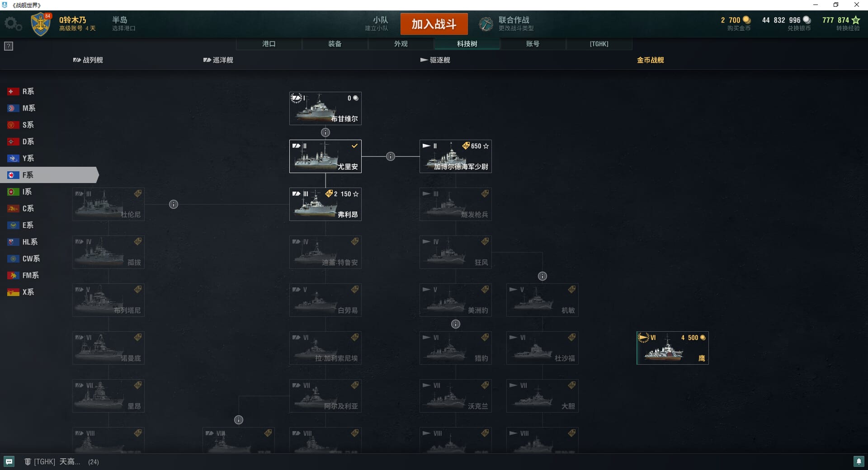The height and width of the screenshot is (470, 868).
Task: Open the settings gear icon
Action: [13, 23]
